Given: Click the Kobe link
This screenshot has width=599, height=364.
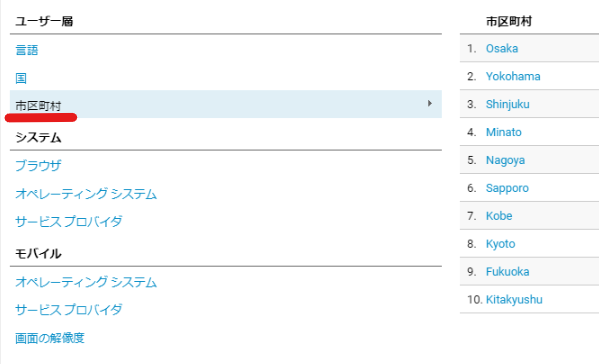Looking at the screenshot, I should [x=499, y=216].
